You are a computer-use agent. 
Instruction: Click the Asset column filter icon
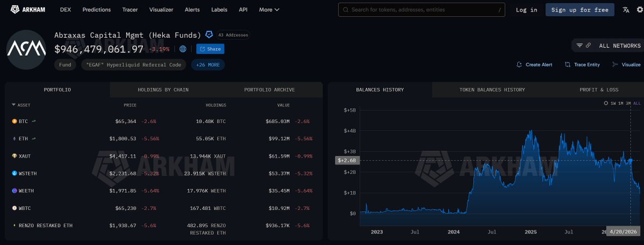tap(13, 105)
